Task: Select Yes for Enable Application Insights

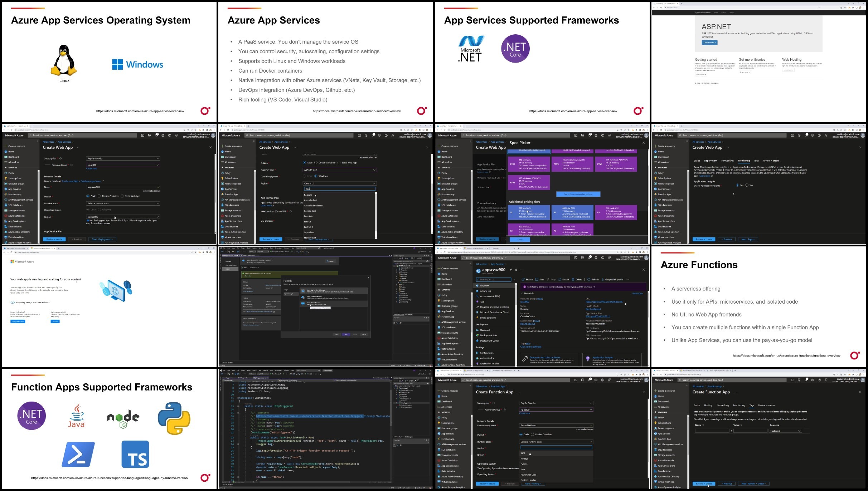Action: (x=747, y=185)
